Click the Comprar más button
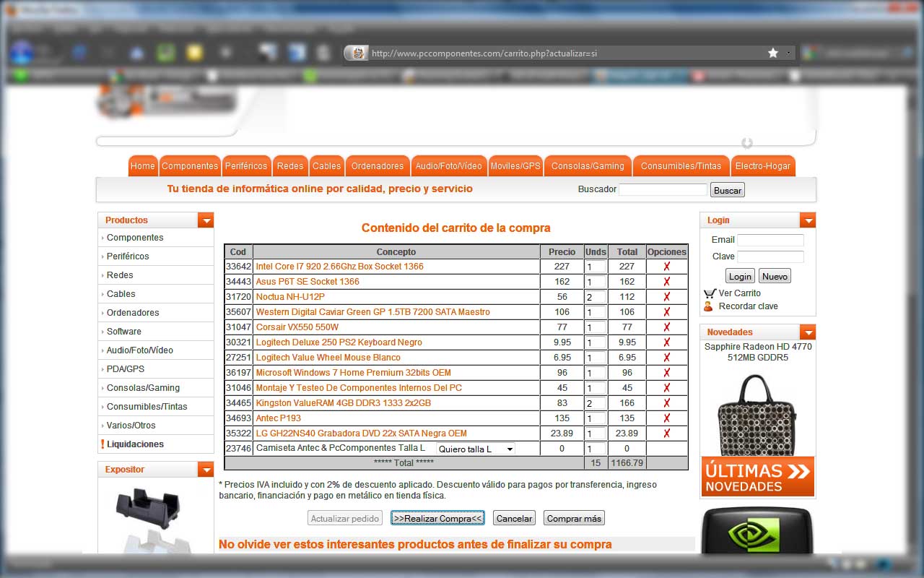This screenshot has height=578, width=924. tap(574, 518)
